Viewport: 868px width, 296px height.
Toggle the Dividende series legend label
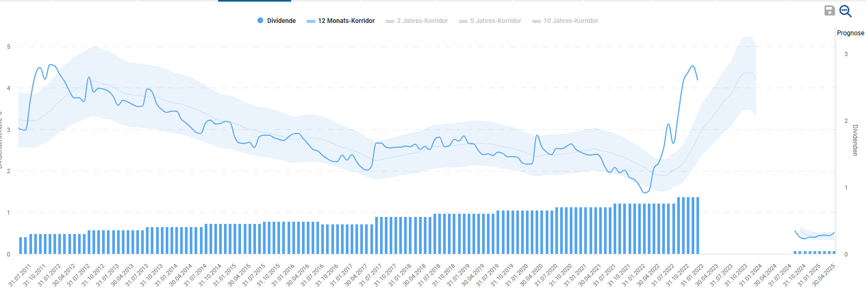point(281,21)
